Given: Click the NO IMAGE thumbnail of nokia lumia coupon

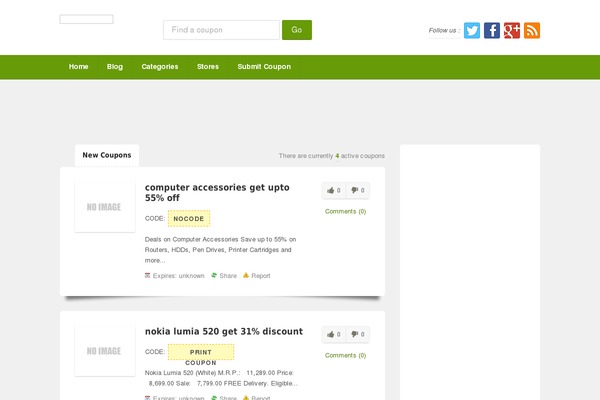Looking at the screenshot, I should point(105,351).
